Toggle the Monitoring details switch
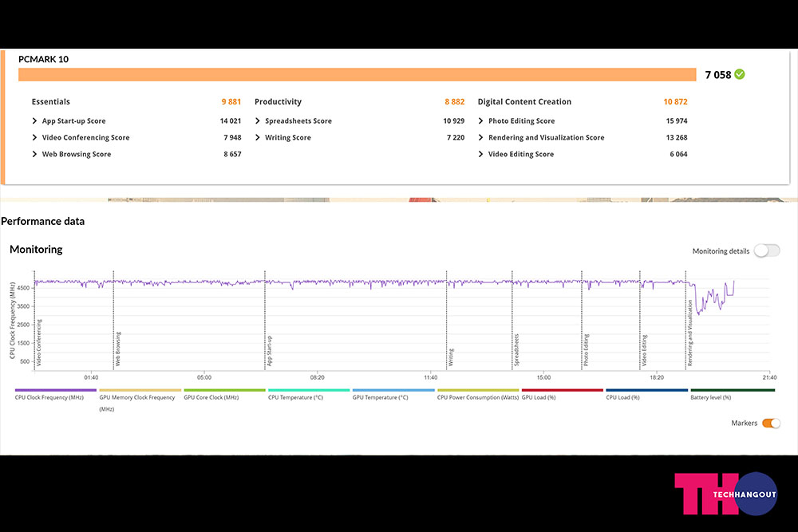 pos(767,250)
